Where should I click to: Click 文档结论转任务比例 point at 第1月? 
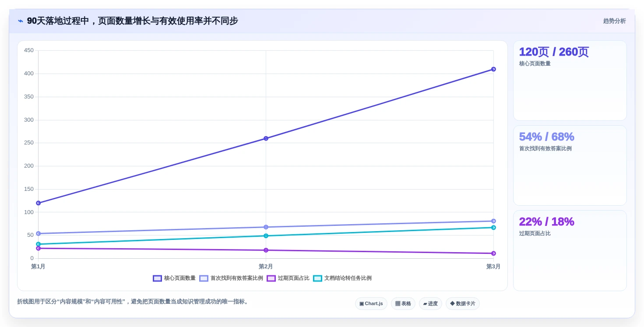[x=38, y=244]
